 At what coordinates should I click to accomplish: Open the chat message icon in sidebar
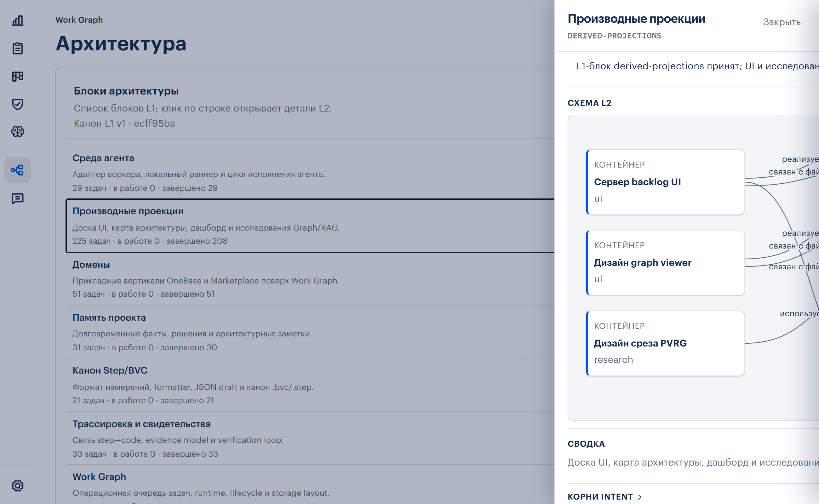[17, 198]
